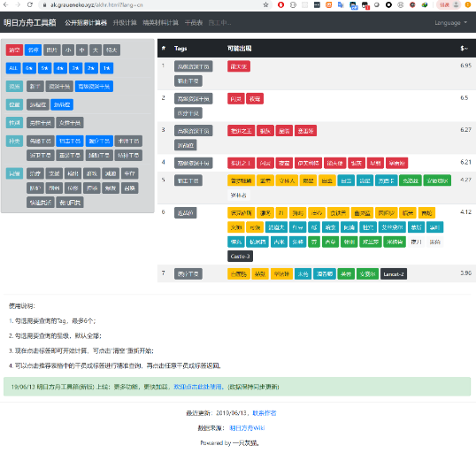Screen dimensions: 476x453
Task: Deselect the blue 高级资深干员 filter tag
Action: click(94, 86)
